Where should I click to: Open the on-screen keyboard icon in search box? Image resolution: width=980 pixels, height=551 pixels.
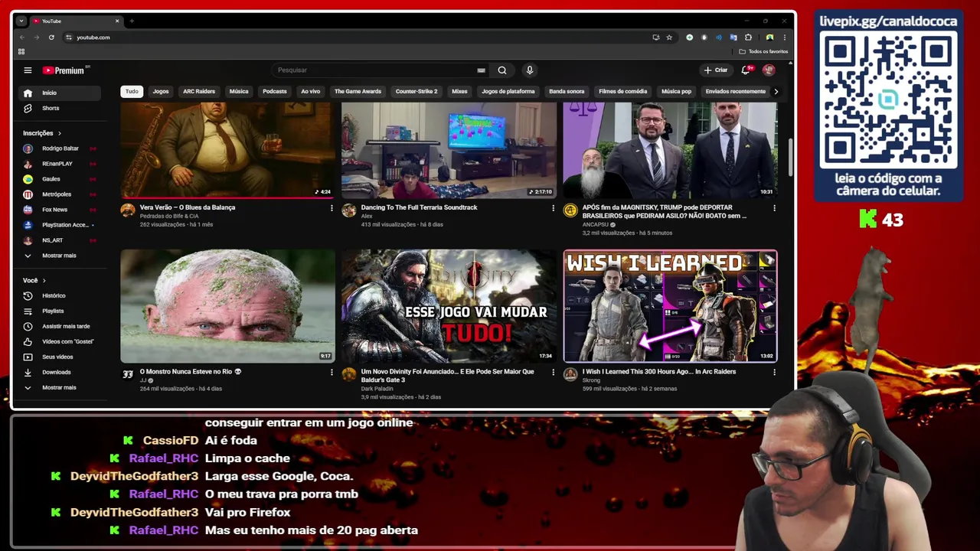(x=481, y=70)
